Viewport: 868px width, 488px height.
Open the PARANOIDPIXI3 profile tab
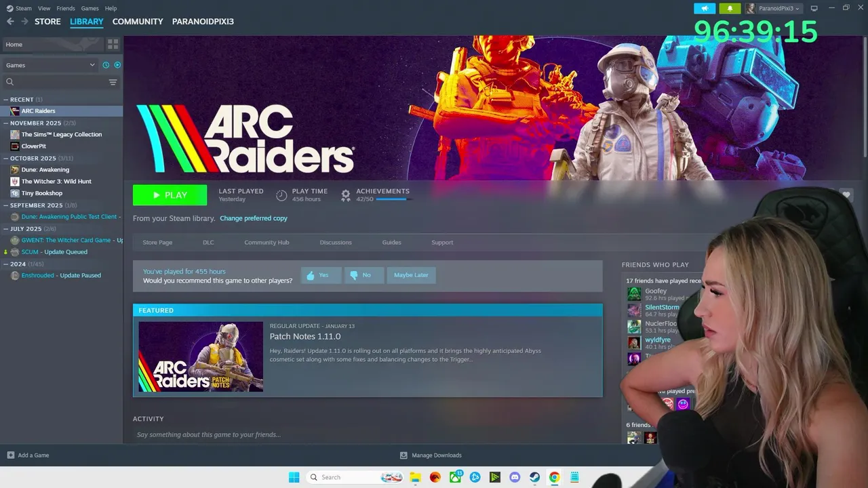coord(203,22)
